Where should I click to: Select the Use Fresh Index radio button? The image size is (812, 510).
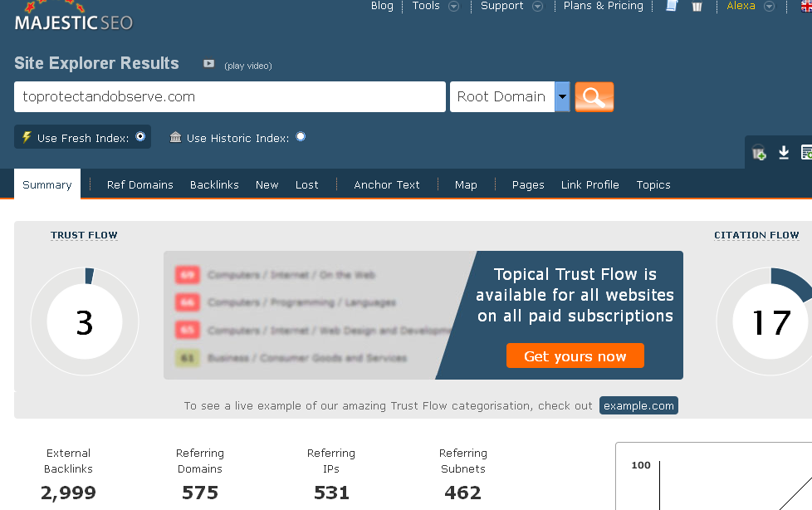tap(140, 137)
